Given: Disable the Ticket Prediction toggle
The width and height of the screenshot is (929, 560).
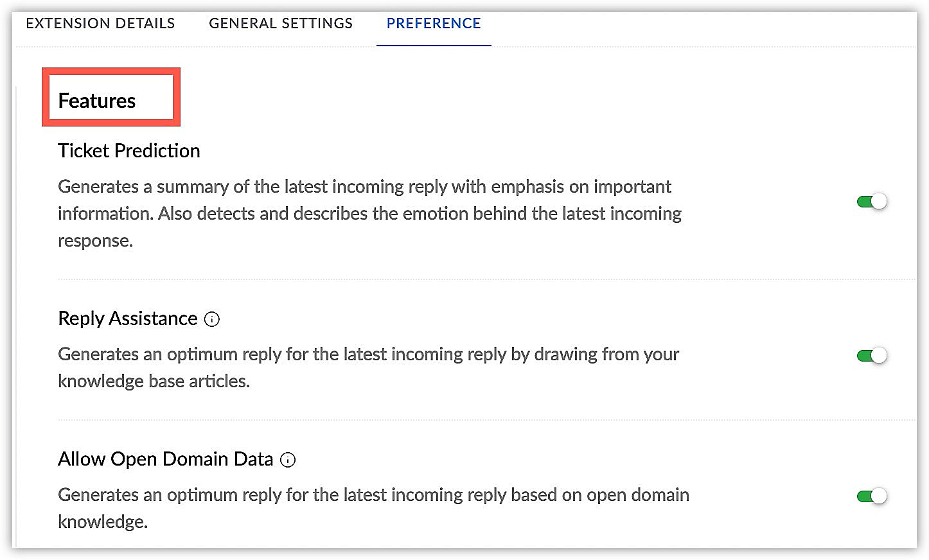Looking at the screenshot, I should pyautogui.click(x=872, y=202).
